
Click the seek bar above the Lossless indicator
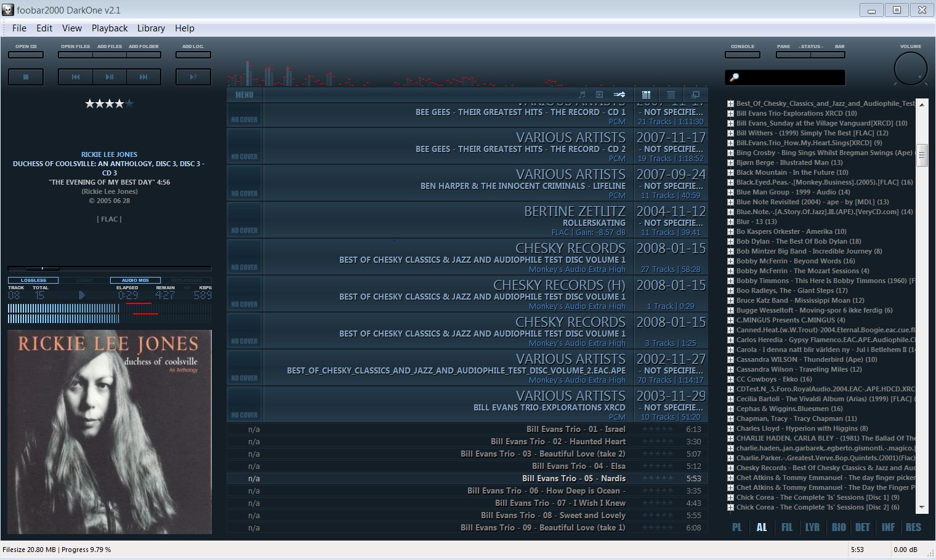click(x=110, y=268)
